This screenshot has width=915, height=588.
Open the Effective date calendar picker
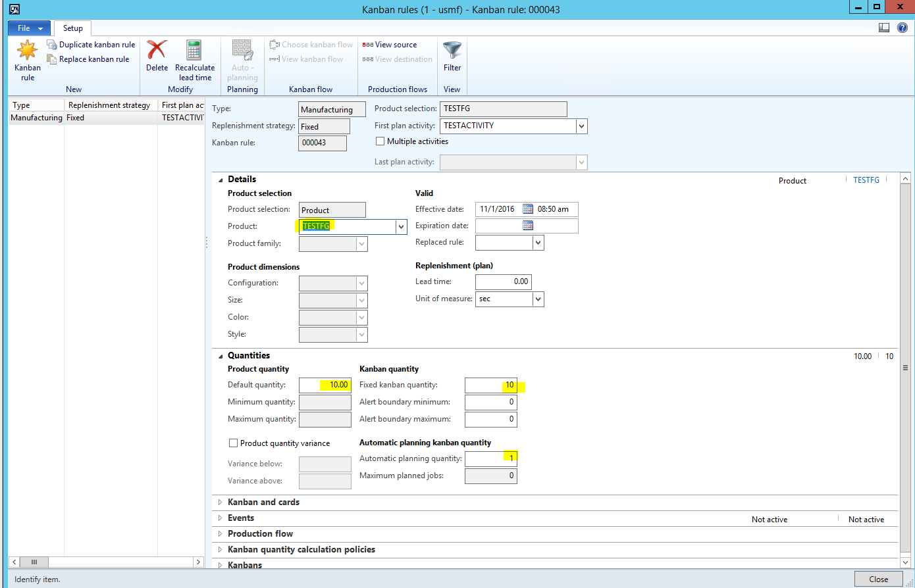(x=528, y=209)
